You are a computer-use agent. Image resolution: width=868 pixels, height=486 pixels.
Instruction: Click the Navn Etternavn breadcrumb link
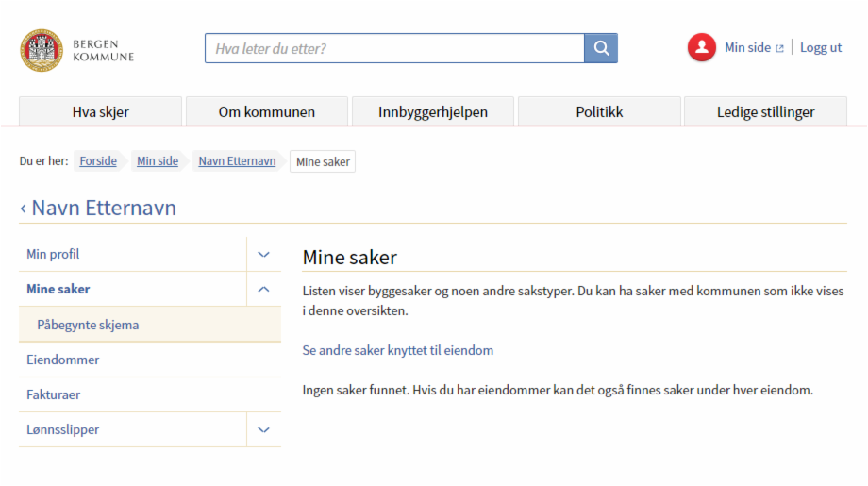point(237,161)
